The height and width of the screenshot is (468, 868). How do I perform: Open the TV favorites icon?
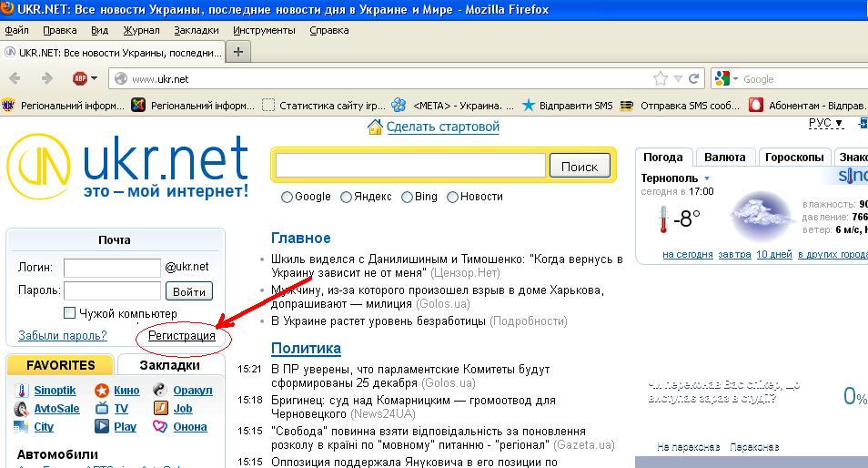[x=102, y=409]
